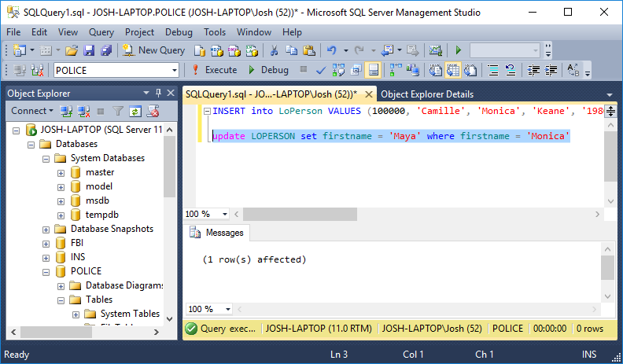Click Connect Object Explorer icon with green arrow
The height and width of the screenshot is (364, 623).
pyautogui.click(x=66, y=111)
